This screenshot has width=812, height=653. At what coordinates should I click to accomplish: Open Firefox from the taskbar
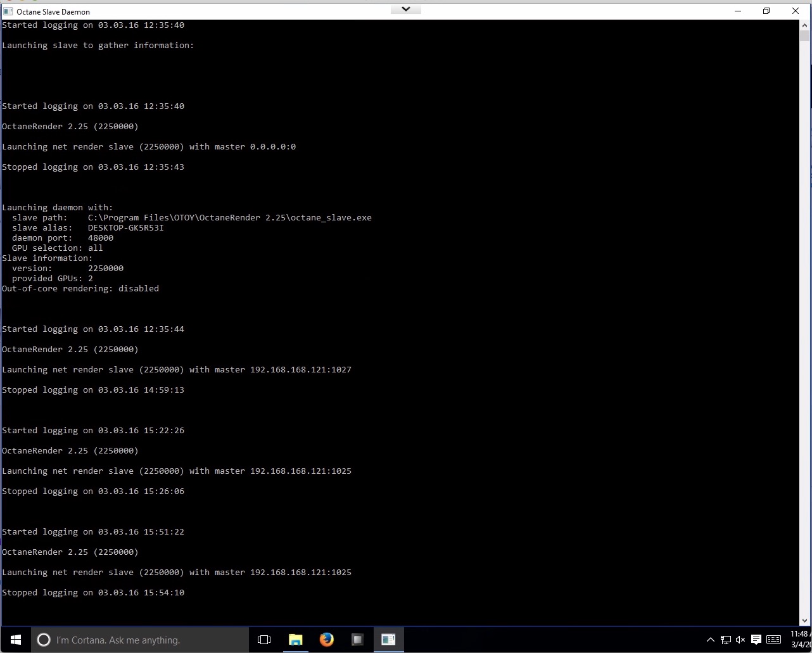click(x=326, y=640)
